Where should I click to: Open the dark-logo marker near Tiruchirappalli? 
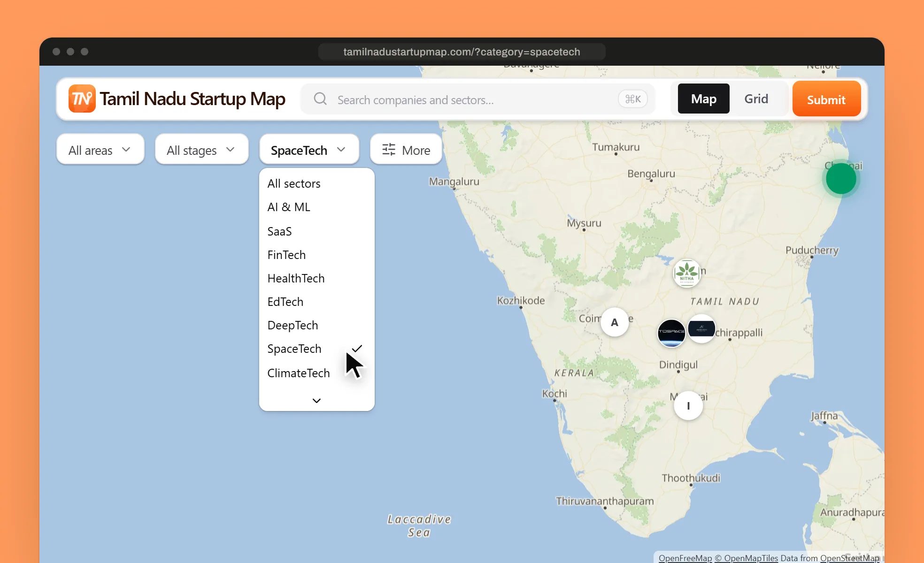tap(701, 329)
